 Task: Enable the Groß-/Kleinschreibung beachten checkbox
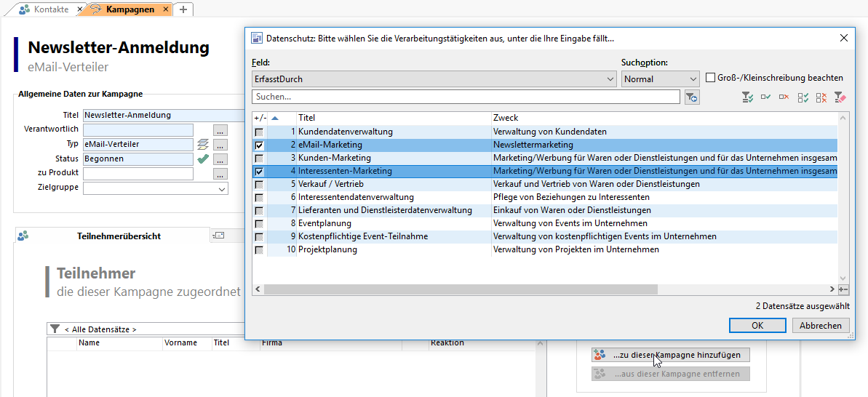712,78
